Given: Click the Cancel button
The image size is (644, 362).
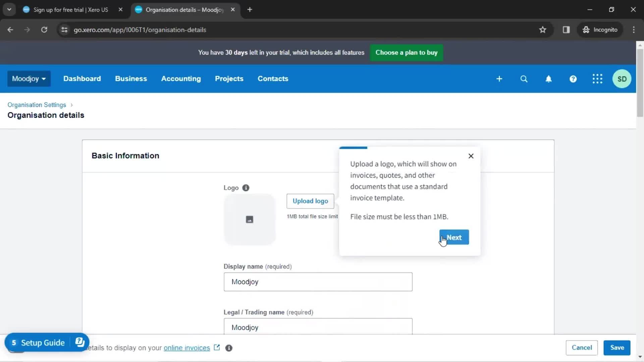Looking at the screenshot, I should coord(582,348).
